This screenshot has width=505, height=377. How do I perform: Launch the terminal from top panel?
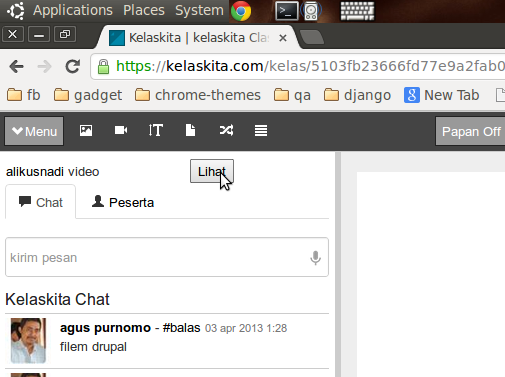(287, 11)
